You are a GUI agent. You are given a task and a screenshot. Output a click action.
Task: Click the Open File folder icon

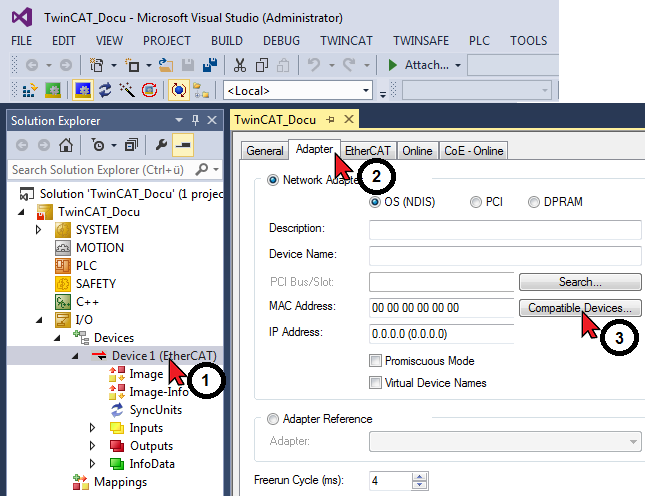tap(166, 65)
